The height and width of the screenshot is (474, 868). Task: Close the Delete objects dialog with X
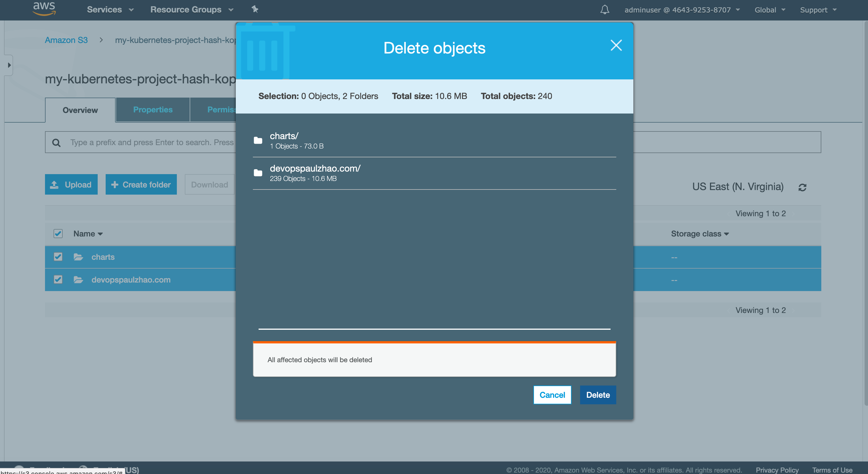pos(616,46)
